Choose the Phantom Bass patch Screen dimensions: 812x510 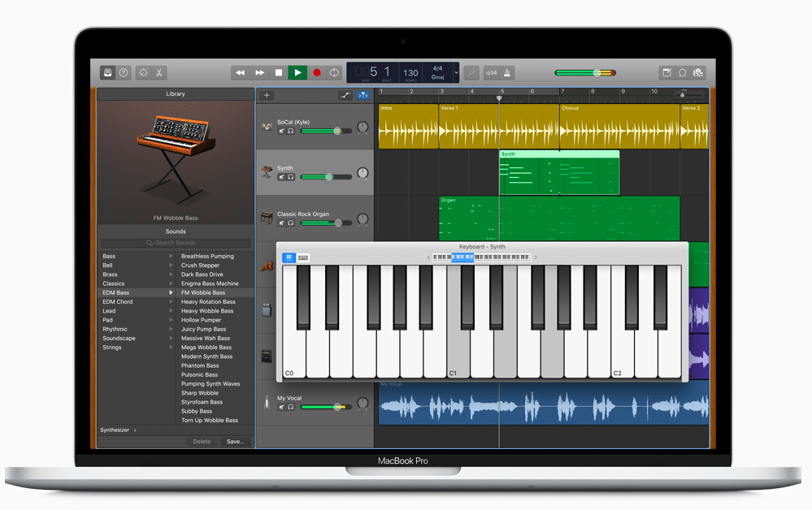(x=200, y=365)
